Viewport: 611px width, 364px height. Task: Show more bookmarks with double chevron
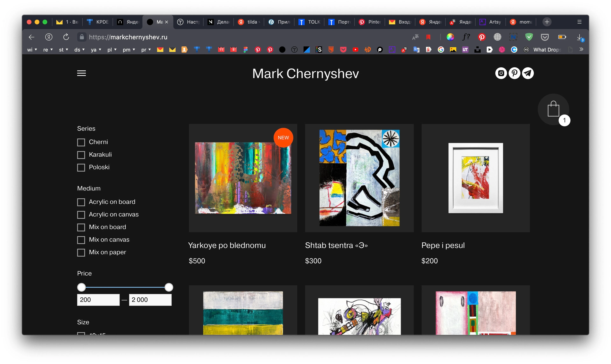(x=581, y=49)
